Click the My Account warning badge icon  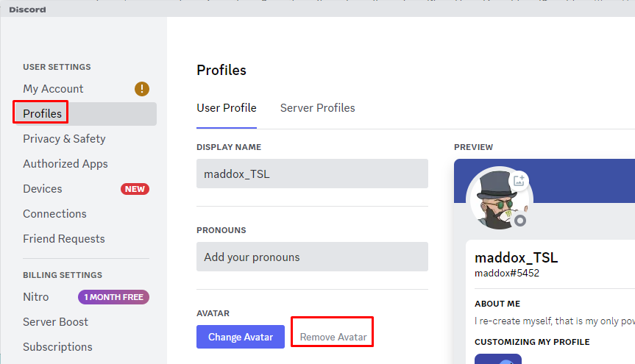[142, 89]
